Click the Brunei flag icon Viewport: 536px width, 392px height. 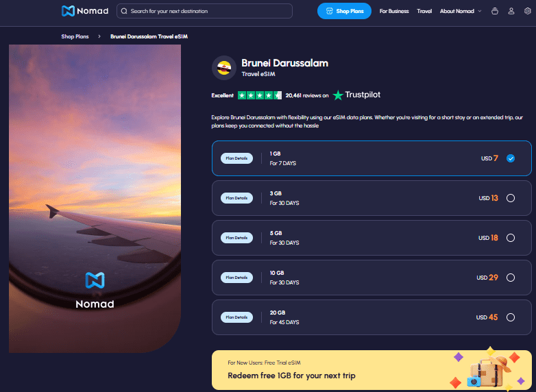(224, 68)
